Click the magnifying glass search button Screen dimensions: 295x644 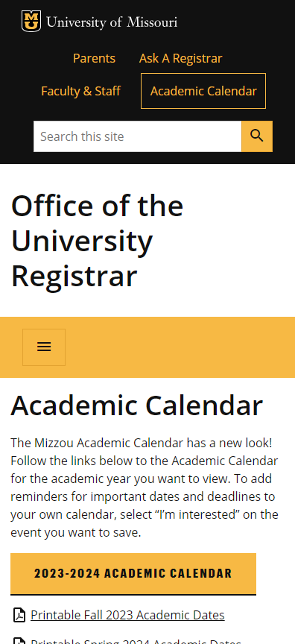click(257, 136)
